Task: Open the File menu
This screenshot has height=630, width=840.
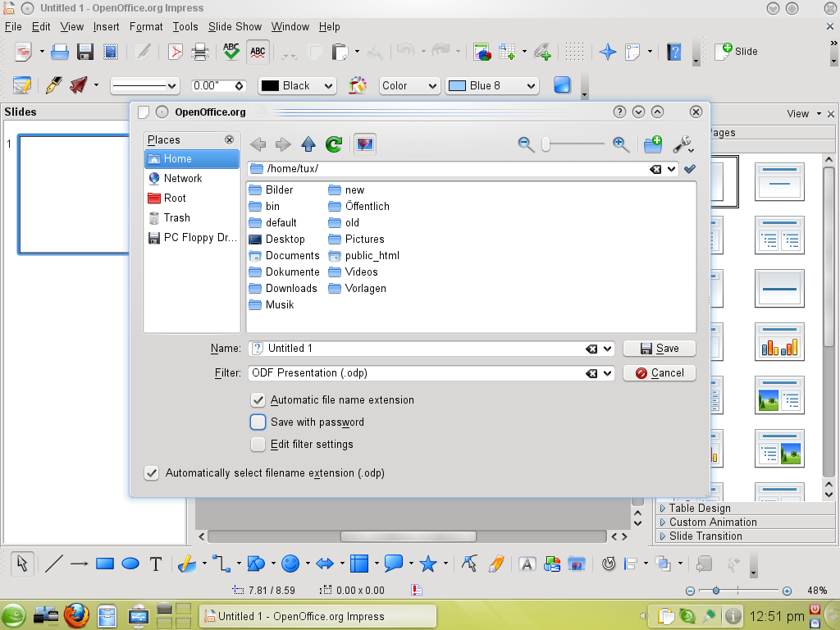Action: point(13,27)
